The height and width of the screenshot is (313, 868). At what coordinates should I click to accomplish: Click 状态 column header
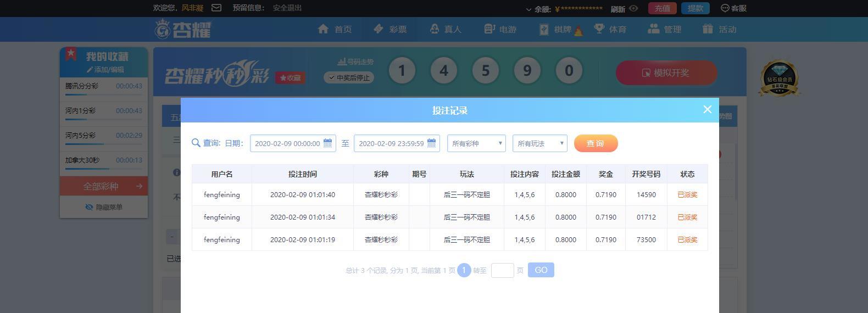pyautogui.click(x=687, y=174)
